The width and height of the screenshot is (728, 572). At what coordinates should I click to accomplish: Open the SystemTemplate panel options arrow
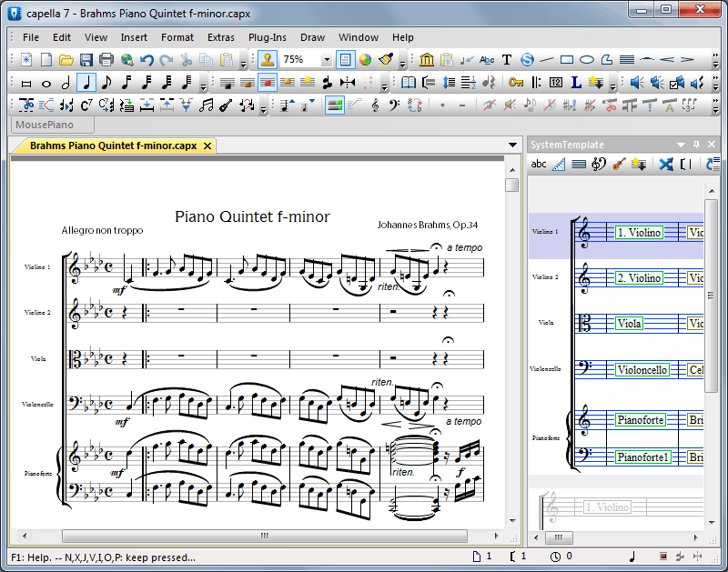(681, 145)
